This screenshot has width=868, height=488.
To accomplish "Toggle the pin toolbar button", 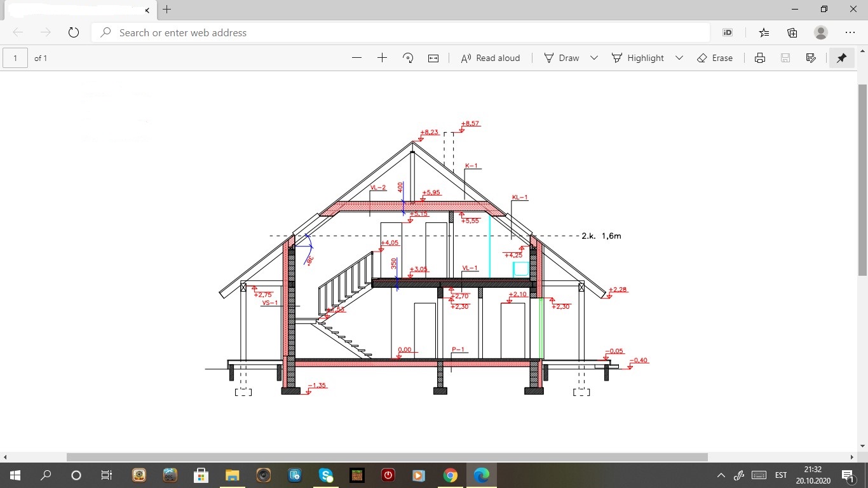I will (841, 58).
